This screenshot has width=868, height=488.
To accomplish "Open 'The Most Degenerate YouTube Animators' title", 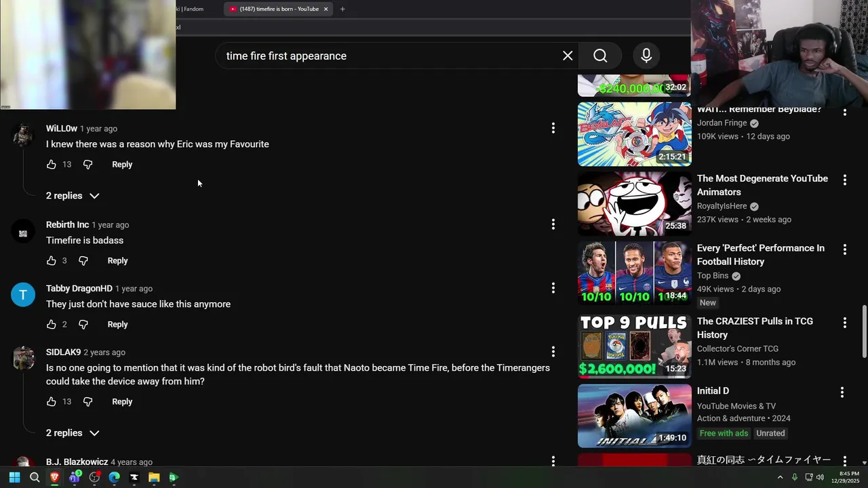I will click(x=762, y=185).
